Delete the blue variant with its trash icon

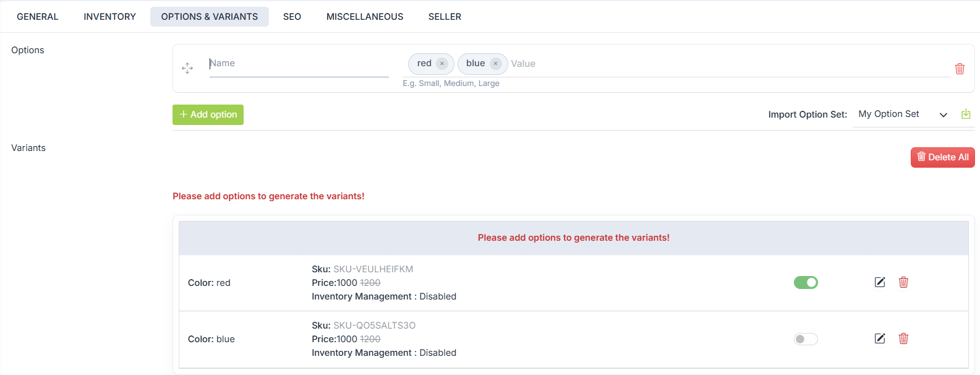click(x=903, y=338)
